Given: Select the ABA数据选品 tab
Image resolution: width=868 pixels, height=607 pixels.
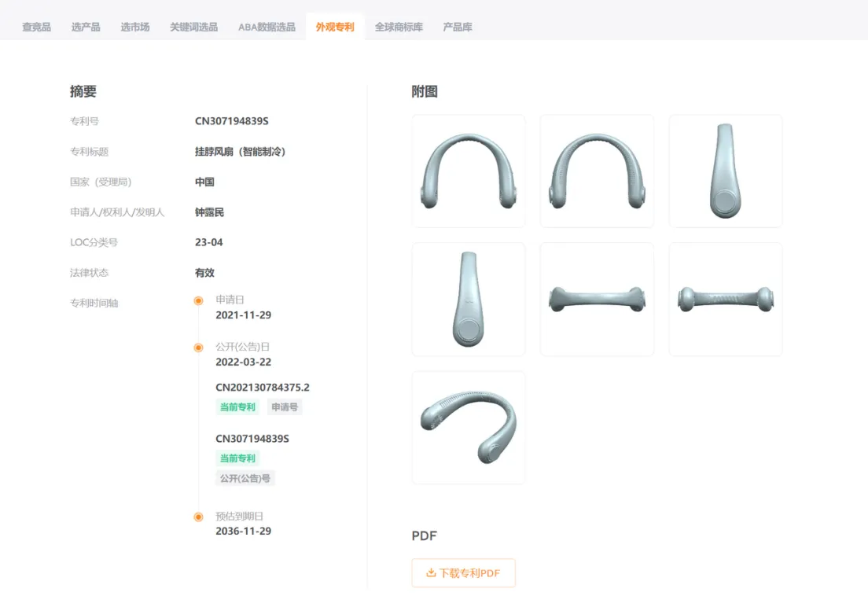Looking at the screenshot, I should (x=266, y=25).
